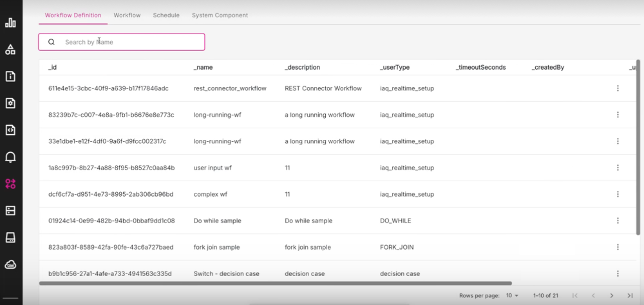644x305 pixels.
Task: Click the _name column header
Action: (203, 67)
